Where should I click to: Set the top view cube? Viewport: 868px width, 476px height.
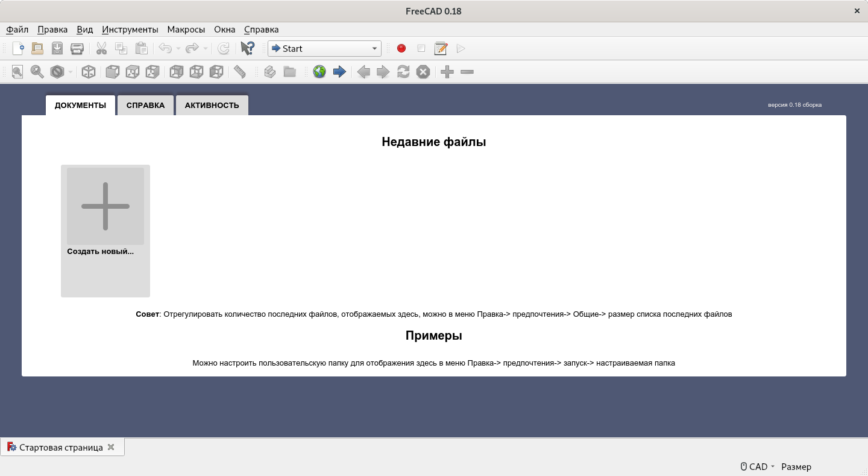(x=132, y=72)
